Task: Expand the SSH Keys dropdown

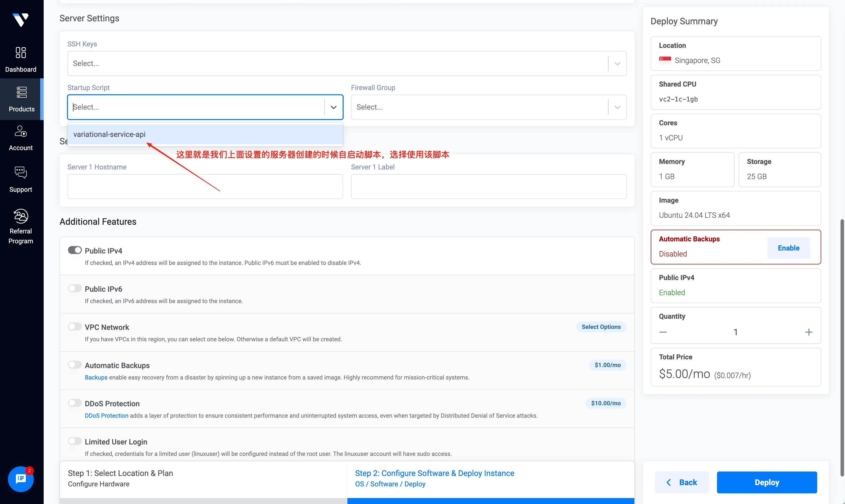Action: pos(617,63)
